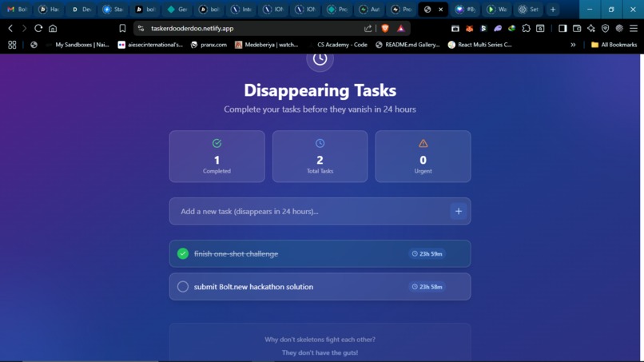Click the Disappearing Tasks heading
Viewport: 644px width, 362px height.
pos(320,90)
